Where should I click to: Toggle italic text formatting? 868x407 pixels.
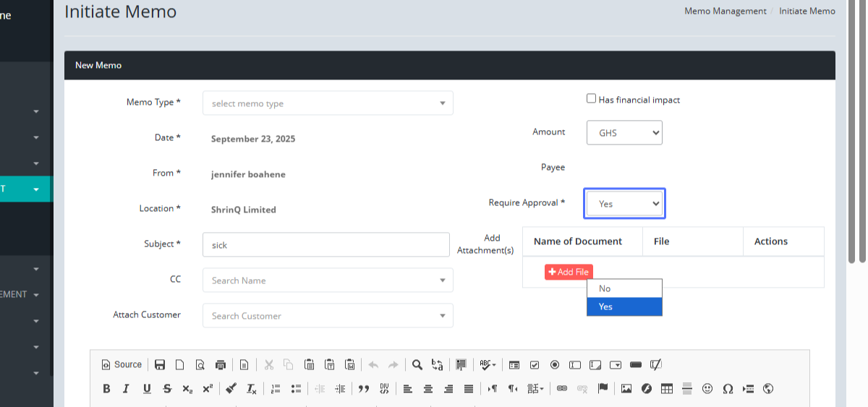[x=126, y=389]
